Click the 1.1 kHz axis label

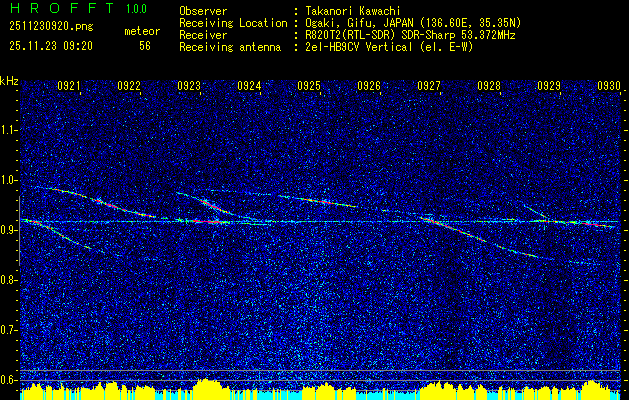click(8, 130)
